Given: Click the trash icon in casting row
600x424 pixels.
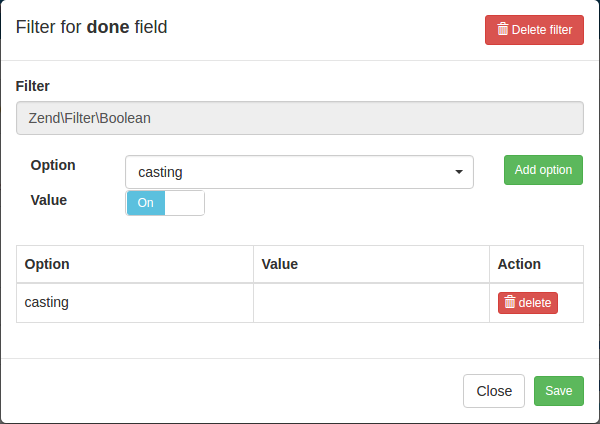Looking at the screenshot, I should pyautogui.click(x=510, y=302).
